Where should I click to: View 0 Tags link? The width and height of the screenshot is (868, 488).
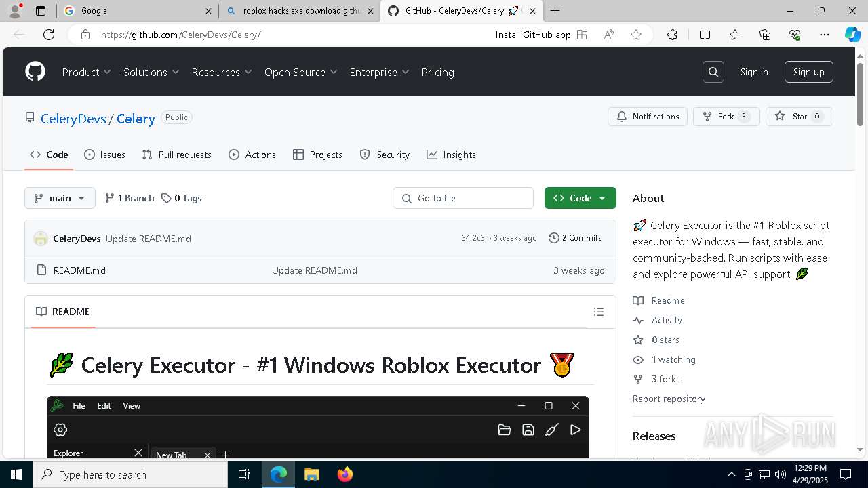coord(182,198)
